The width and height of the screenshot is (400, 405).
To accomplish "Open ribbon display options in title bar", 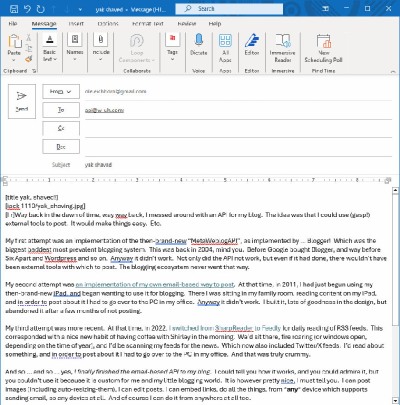I will 326,9.
